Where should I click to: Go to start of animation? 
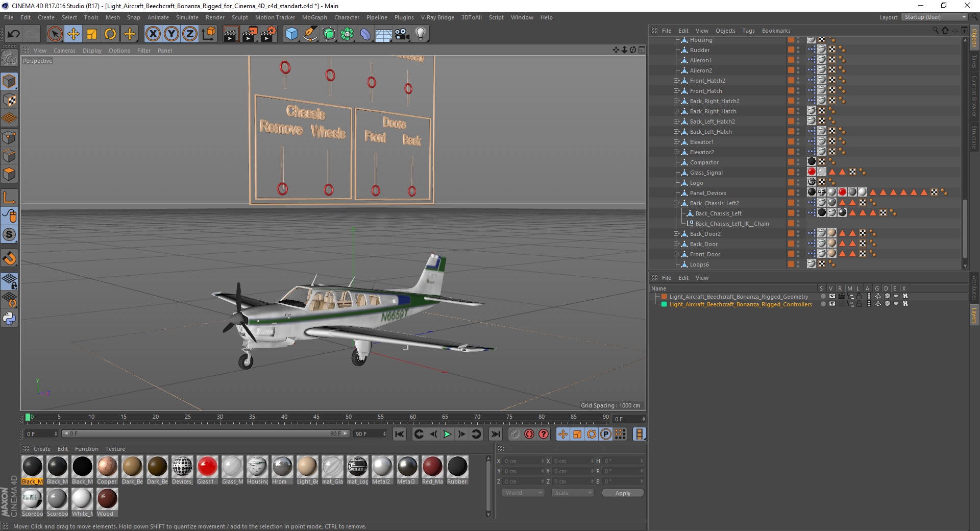point(400,434)
